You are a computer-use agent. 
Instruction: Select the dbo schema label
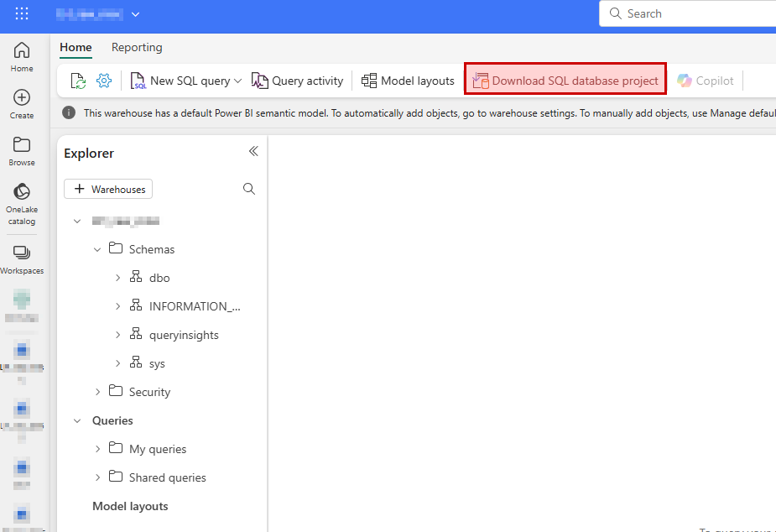pyautogui.click(x=159, y=278)
